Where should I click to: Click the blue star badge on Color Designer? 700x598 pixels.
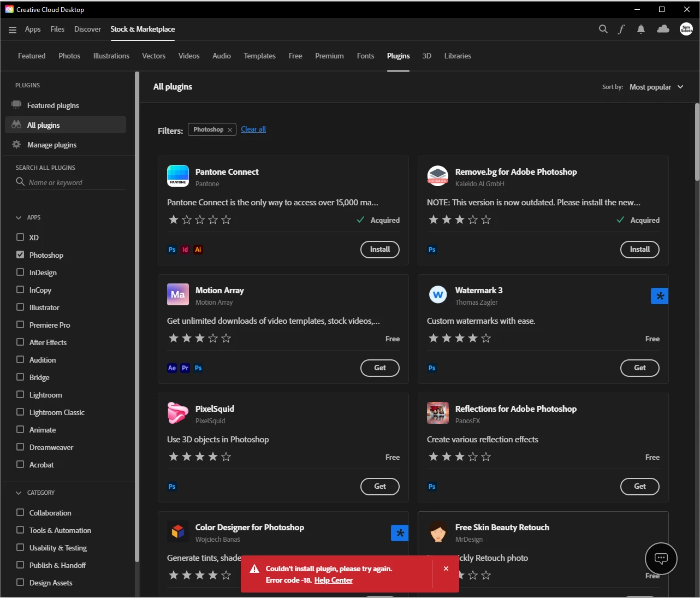[x=400, y=533]
